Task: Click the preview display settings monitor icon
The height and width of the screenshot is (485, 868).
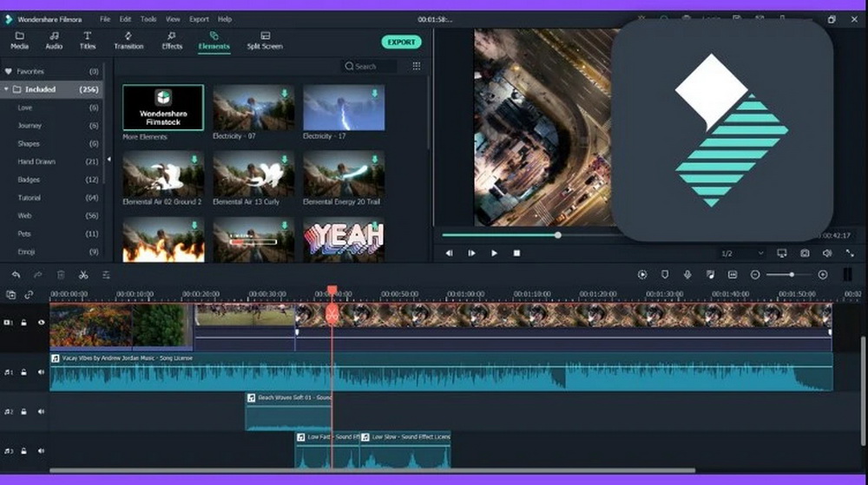Action: click(782, 253)
